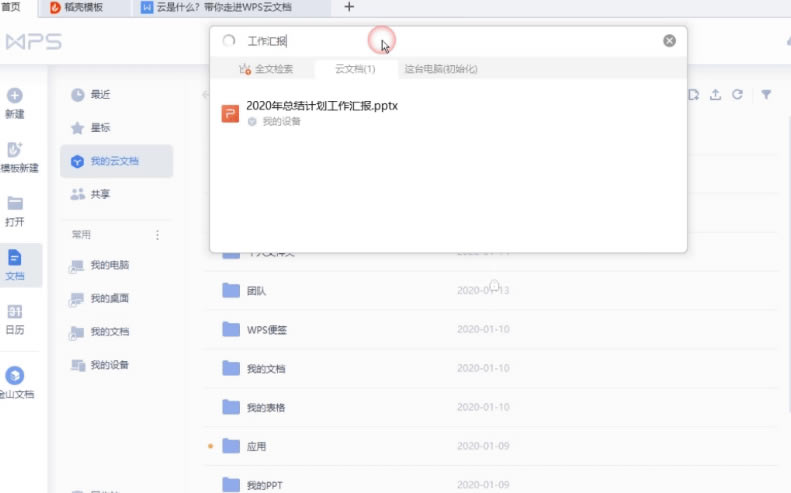Switch to the 全文检索 search tab
This screenshot has width=791, height=493.
click(x=266, y=69)
